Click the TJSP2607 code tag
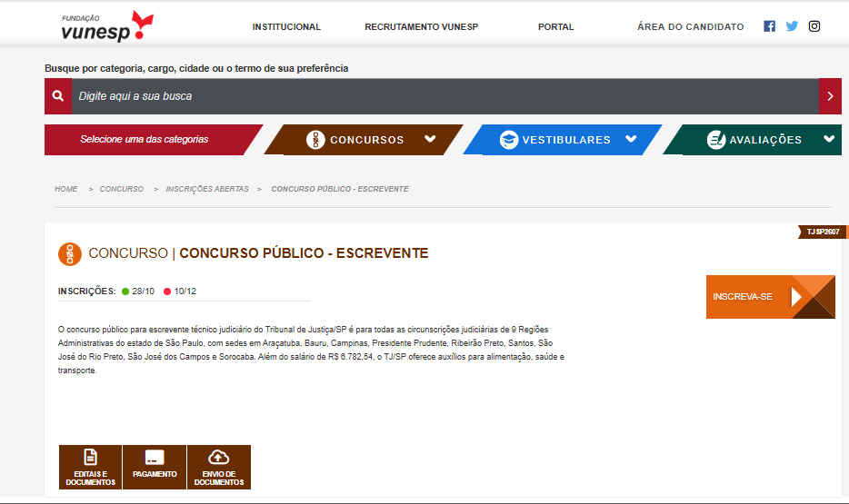 tap(823, 232)
